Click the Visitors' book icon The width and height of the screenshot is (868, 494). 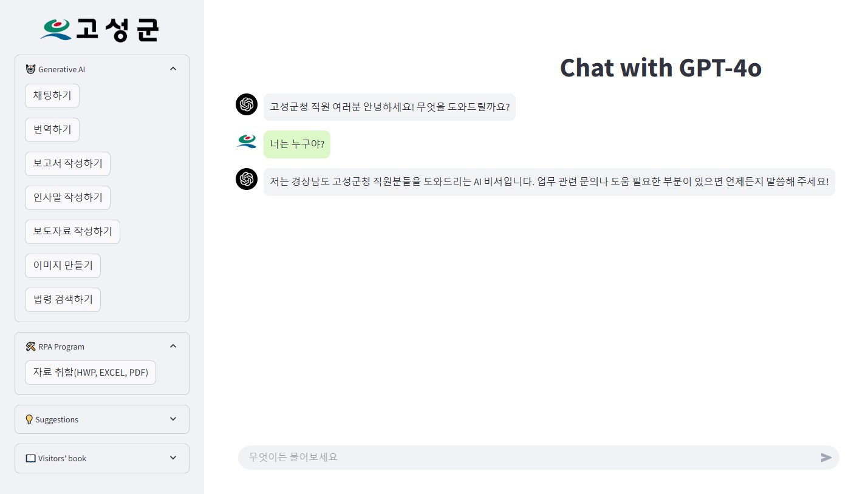(30, 458)
